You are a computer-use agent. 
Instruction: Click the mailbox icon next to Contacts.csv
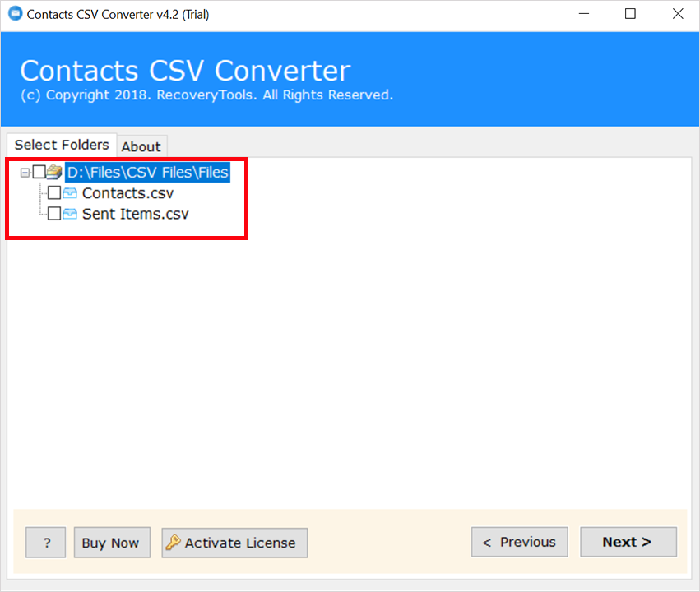pos(70,192)
